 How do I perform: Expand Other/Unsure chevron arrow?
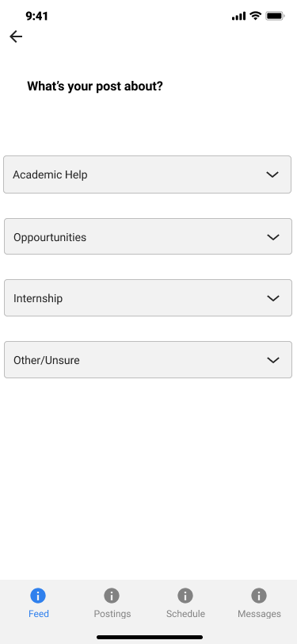pyautogui.click(x=273, y=360)
